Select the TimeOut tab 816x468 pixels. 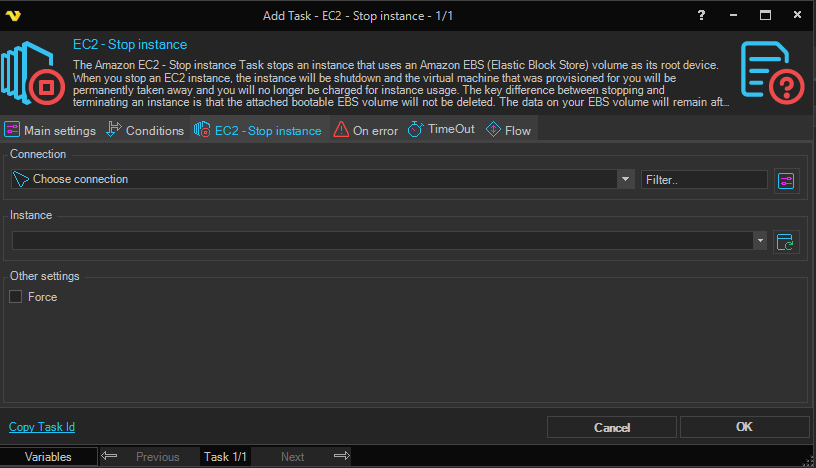click(x=443, y=131)
